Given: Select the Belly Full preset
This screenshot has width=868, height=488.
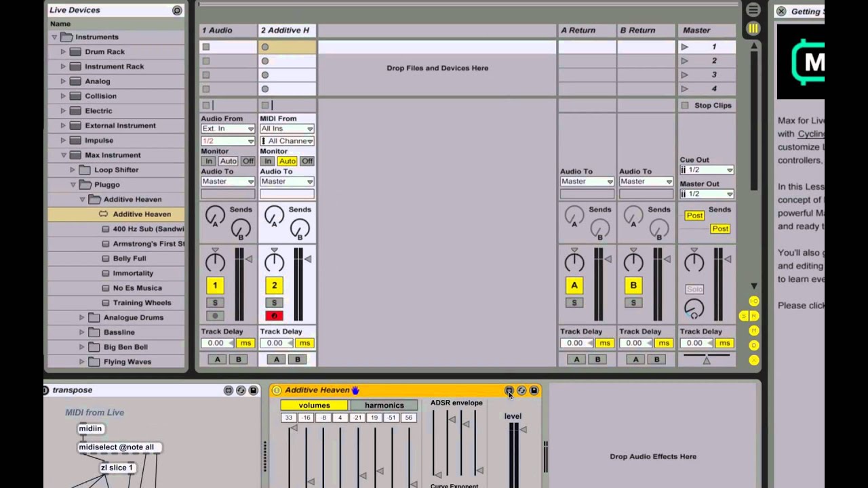Looking at the screenshot, I should click(130, 259).
